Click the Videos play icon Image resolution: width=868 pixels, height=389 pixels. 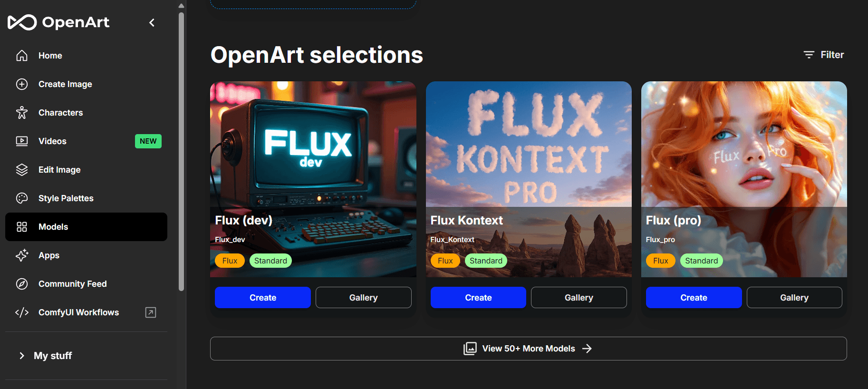(22, 141)
